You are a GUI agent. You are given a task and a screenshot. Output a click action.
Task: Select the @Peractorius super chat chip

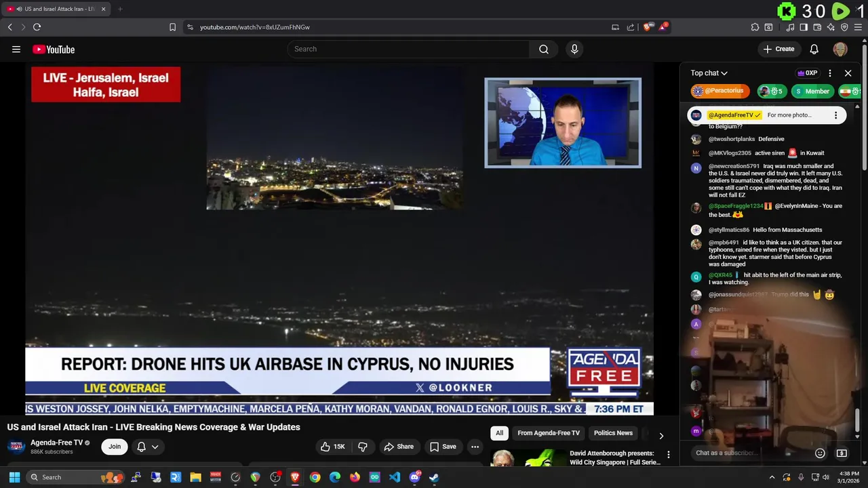pyautogui.click(x=719, y=91)
